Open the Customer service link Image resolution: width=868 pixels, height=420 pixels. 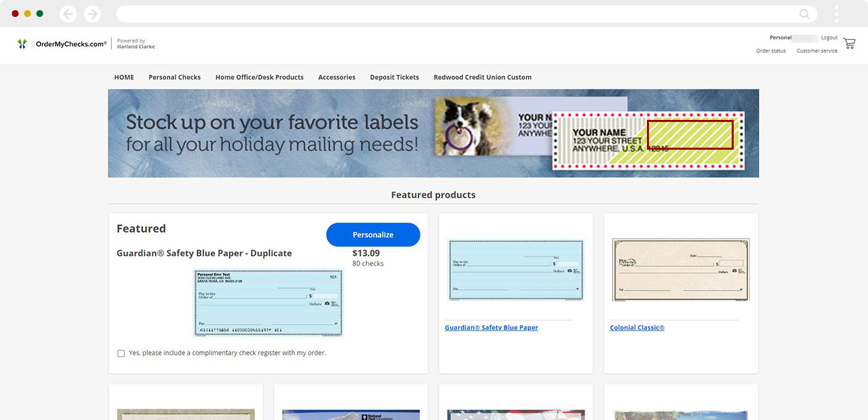817,51
